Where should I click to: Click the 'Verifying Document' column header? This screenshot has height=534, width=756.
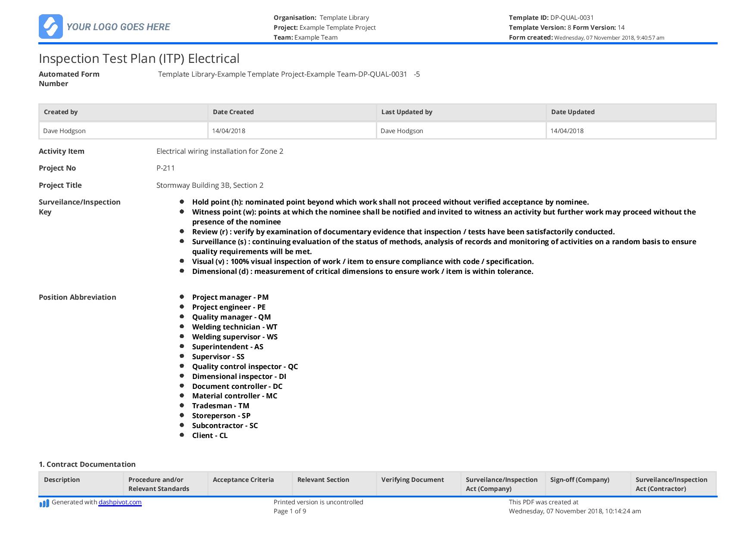click(x=412, y=480)
